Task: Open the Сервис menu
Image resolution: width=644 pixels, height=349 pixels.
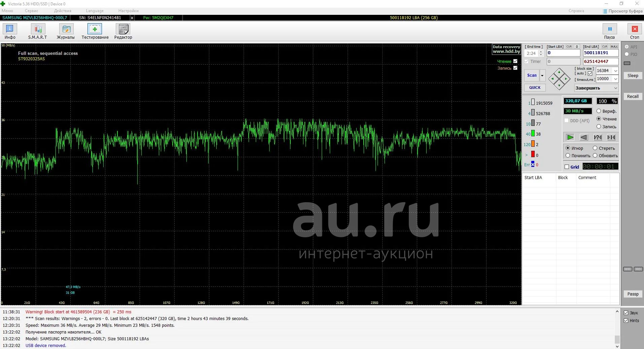Action: point(32,11)
